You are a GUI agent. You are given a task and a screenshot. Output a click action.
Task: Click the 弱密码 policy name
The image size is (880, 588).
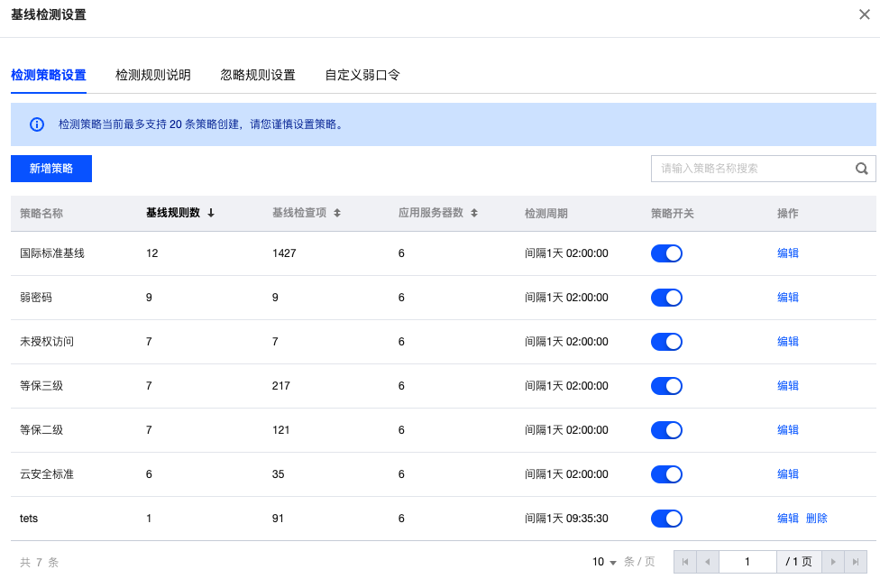(36, 298)
